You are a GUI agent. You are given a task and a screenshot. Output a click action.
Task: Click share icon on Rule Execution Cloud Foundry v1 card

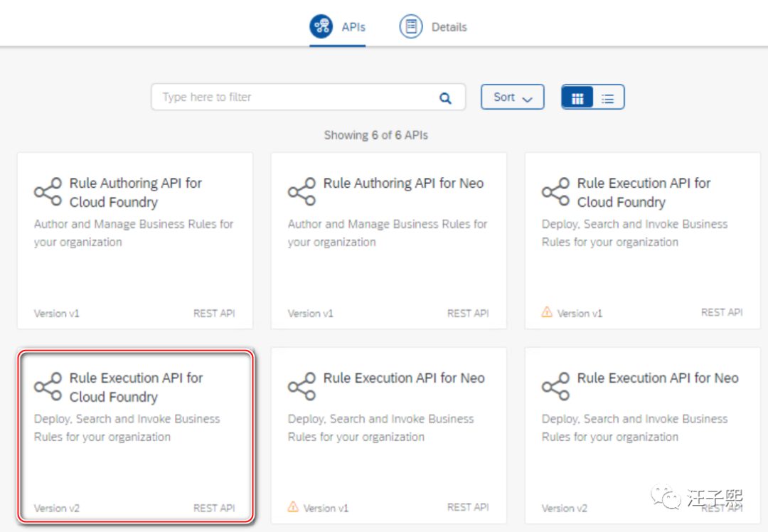(x=556, y=191)
